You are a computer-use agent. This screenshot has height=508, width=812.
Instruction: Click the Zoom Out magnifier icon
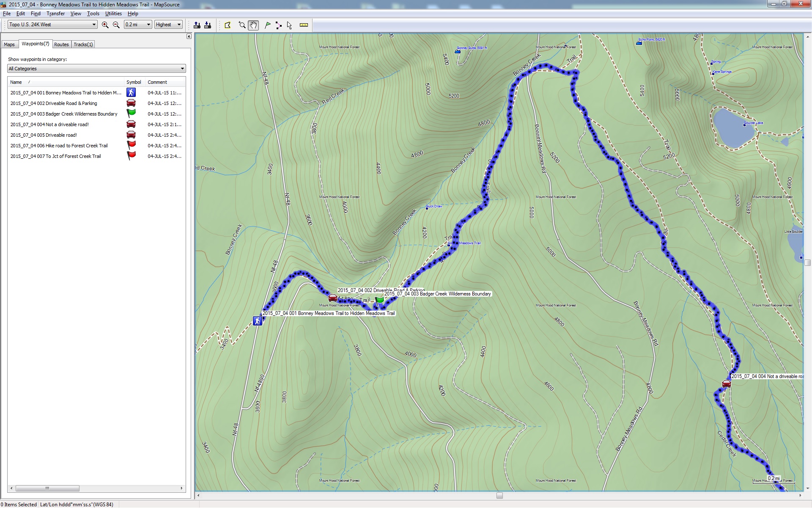coord(116,25)
